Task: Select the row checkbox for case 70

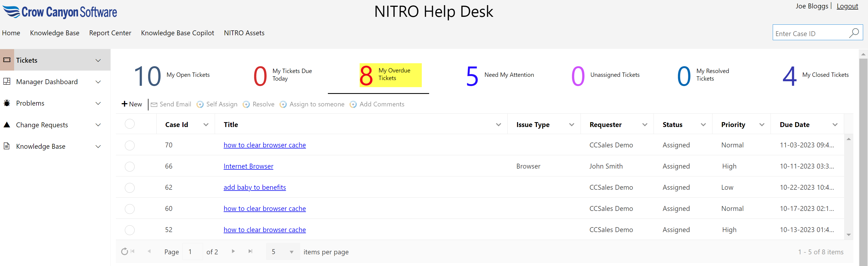Action: (130, 145)
